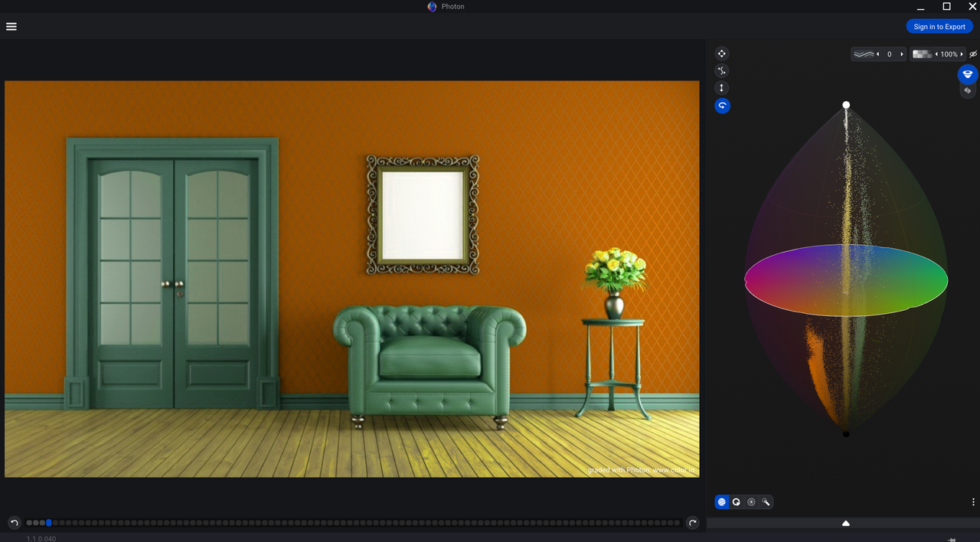Viewport: 980px width, 542px height.
Task: Click the undo arrow button
Action: point(14,523)
